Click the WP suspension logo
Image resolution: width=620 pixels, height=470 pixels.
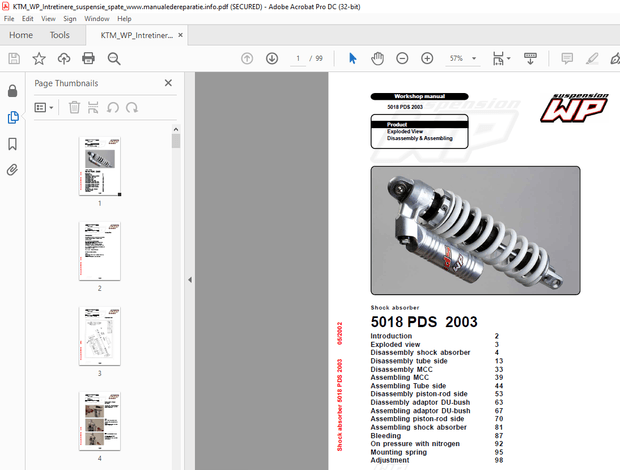point(574,108)
